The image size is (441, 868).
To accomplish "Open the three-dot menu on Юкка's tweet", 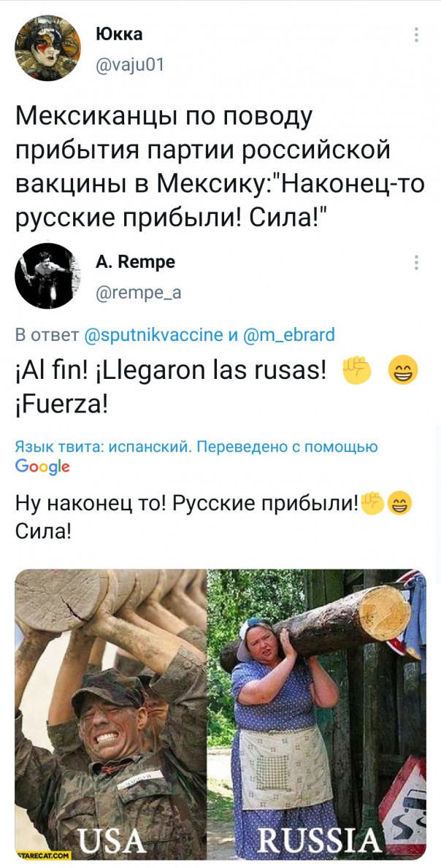I will click(416, 36).
